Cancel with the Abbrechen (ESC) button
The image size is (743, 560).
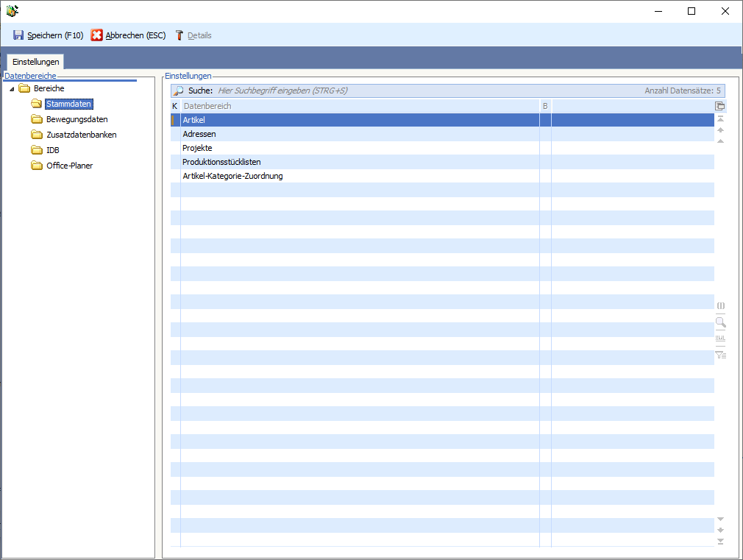[x=129, y=35]
